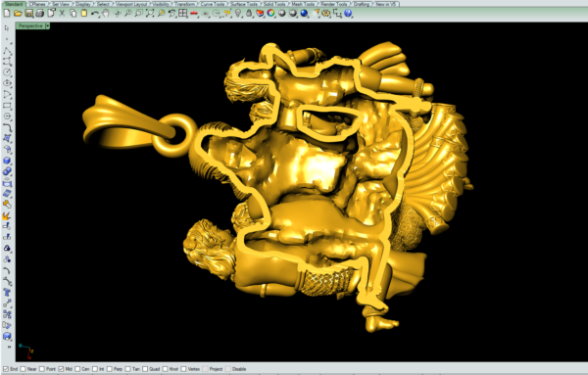The height and width of the screenshot is (375, 588).
Task: Enable the Near osnap checkbox
Action: pyautogui.click(x=23, y=369)
